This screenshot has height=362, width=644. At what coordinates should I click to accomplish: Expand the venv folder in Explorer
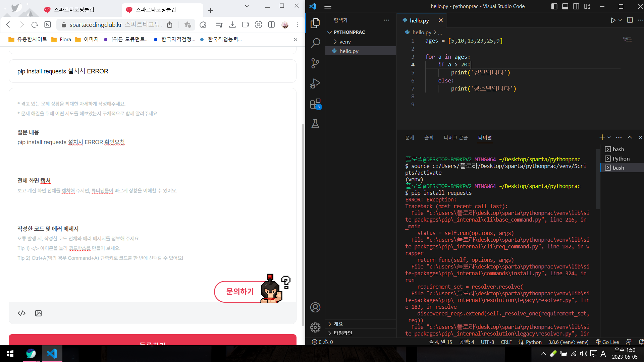[x=361, y=42]
